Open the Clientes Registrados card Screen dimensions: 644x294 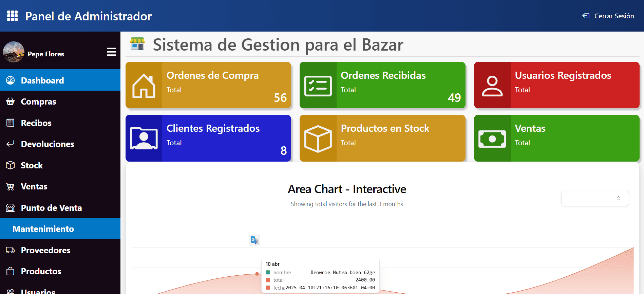coord(208,138)
